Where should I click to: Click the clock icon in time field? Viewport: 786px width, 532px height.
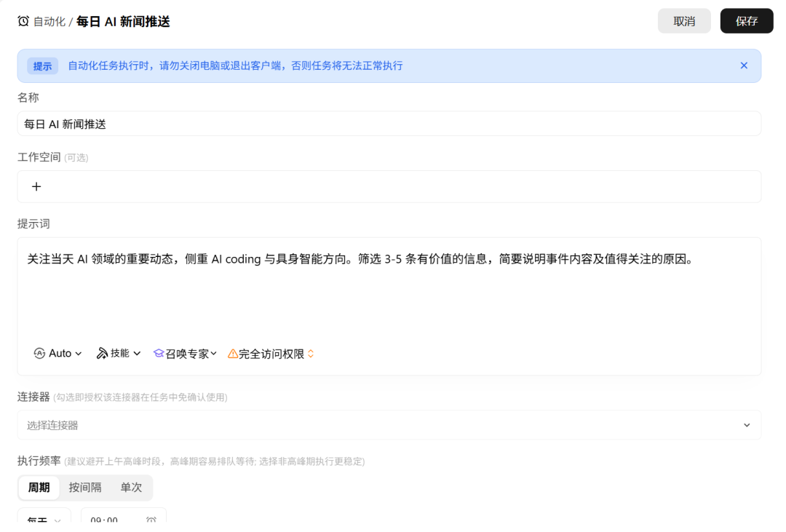(x=151, y=520)
